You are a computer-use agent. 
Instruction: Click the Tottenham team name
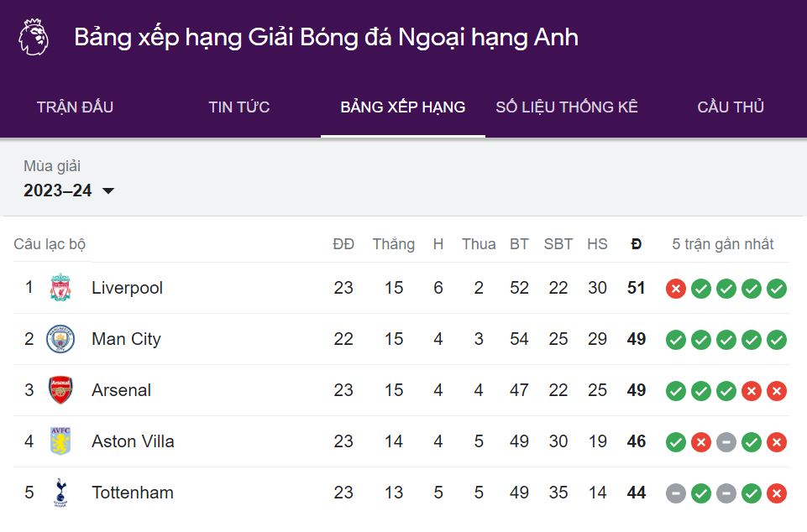(133, 493)
